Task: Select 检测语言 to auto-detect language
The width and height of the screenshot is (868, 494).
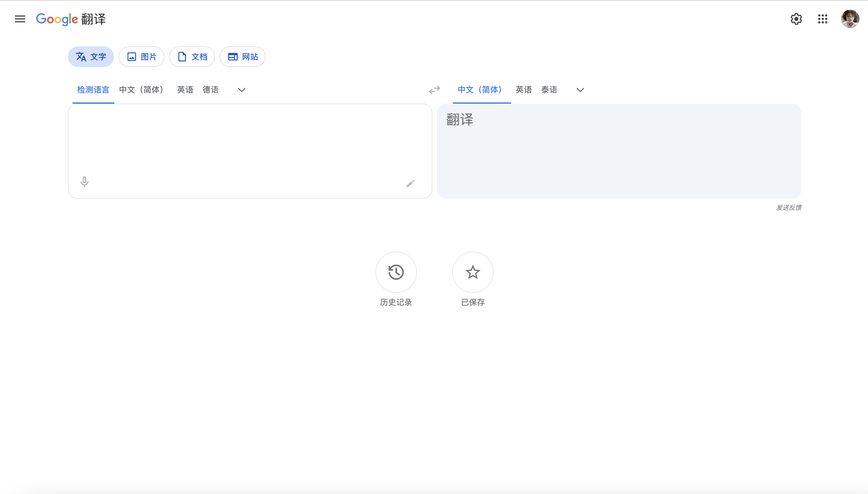Action: (93, 90)
